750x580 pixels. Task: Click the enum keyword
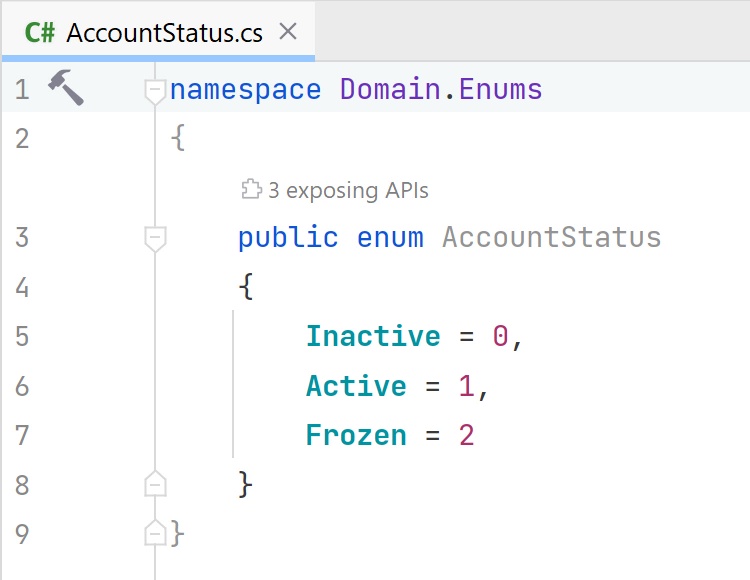click(390, 238)
